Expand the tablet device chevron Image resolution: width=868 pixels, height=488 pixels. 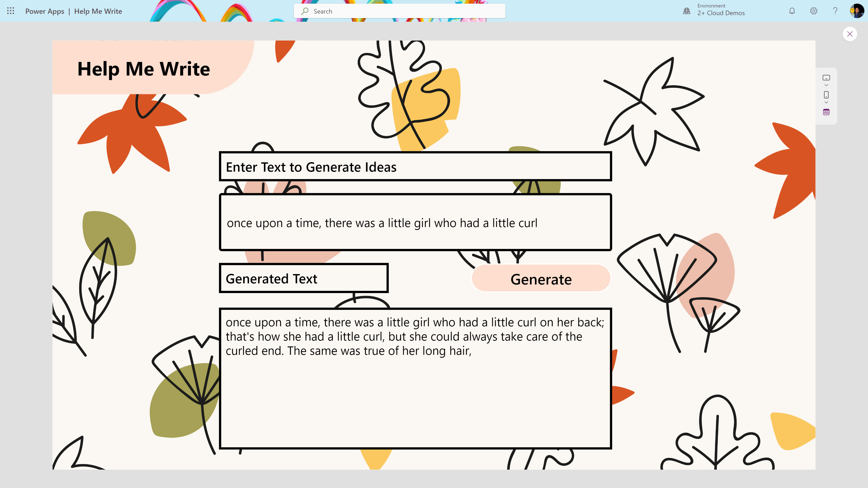[x=826, y=85]
